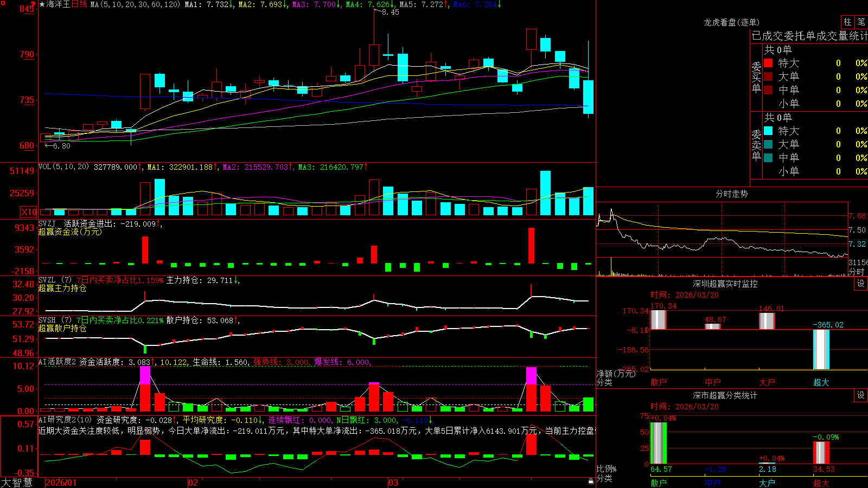Click the cyan 特大 swatch under 委卖单
Screen dimensions: 868x488
768,131
